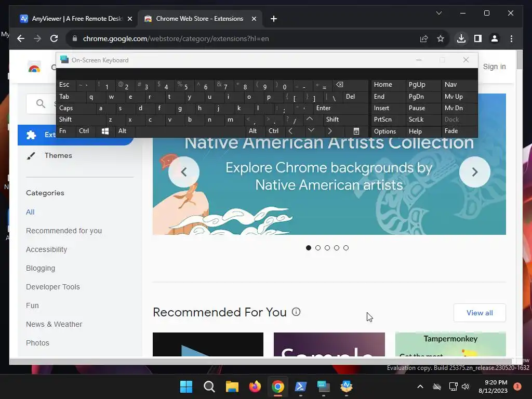Choose the Recommended for you category
The image size is (532, 399).
click(x=64, y=231)
